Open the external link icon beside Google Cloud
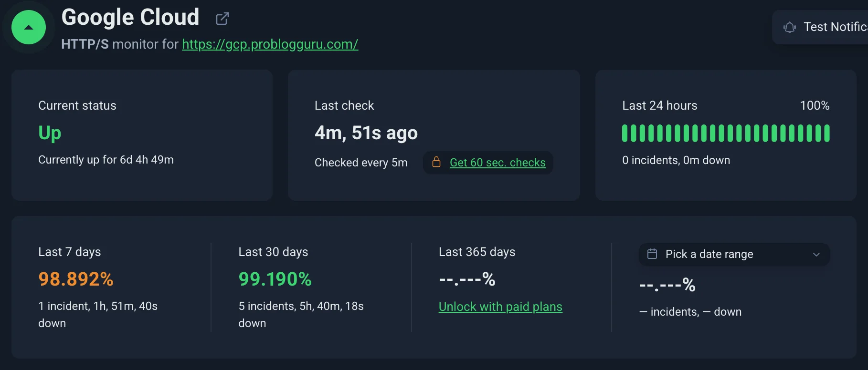 (x=222, y=19)
